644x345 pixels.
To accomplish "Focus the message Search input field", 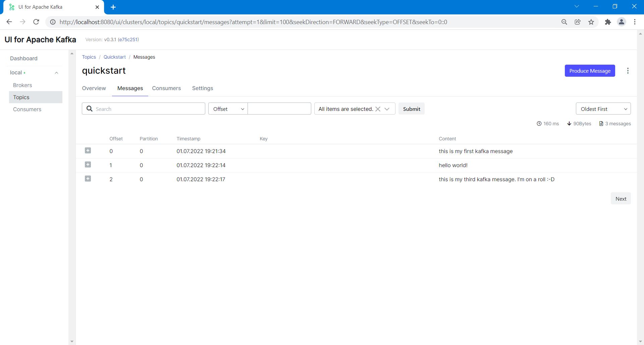I will pos(148,109).
